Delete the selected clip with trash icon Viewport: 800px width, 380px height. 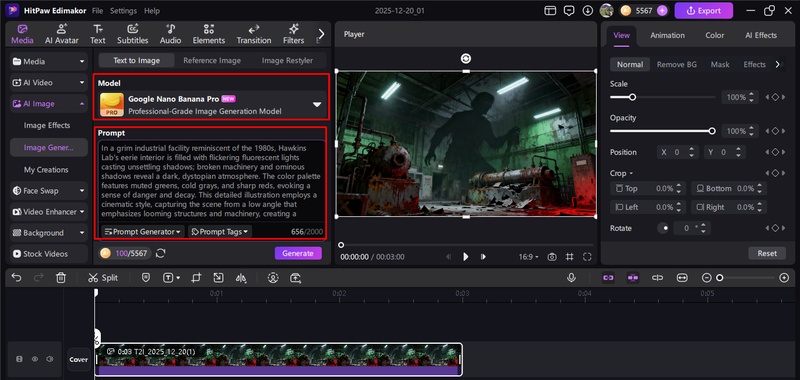[x=61, y=277]
